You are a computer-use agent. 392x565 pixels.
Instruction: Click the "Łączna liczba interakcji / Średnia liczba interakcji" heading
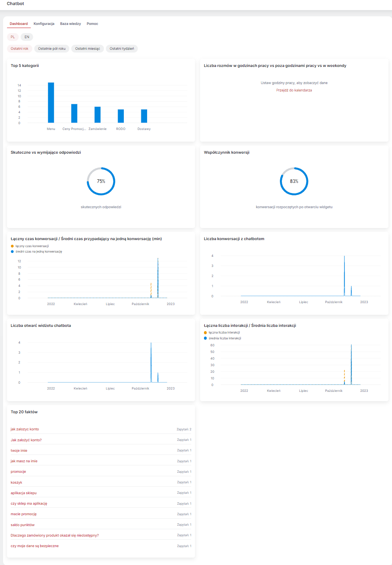(x=250, y=326)
